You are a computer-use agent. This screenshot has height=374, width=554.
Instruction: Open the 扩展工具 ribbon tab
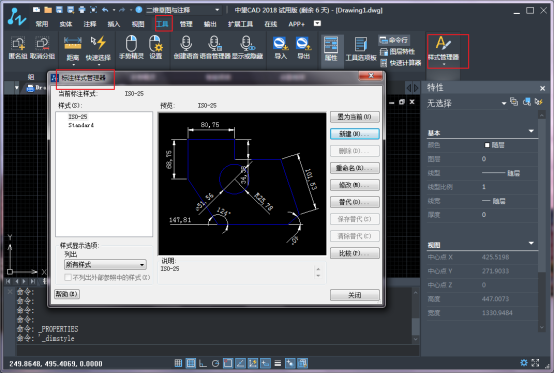coord(240,24)
